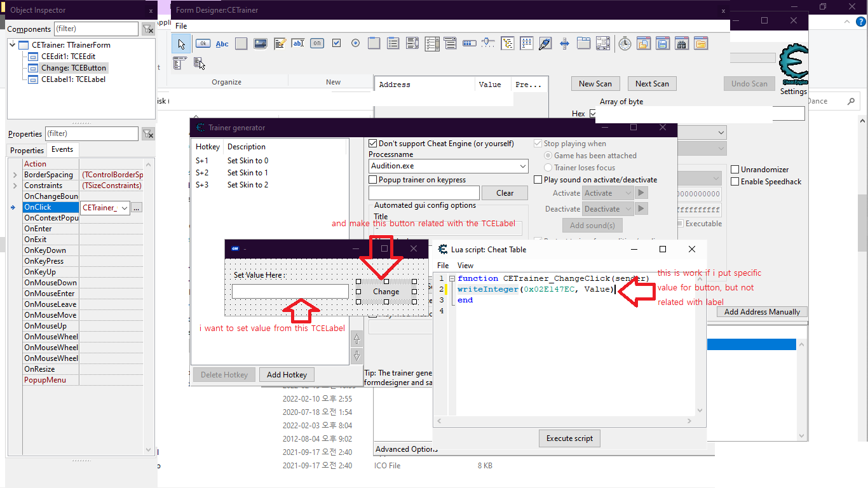Screen dimensions: 868x488
Task: Open Cheat Engine Settings logo
Action: pos(793,70)
